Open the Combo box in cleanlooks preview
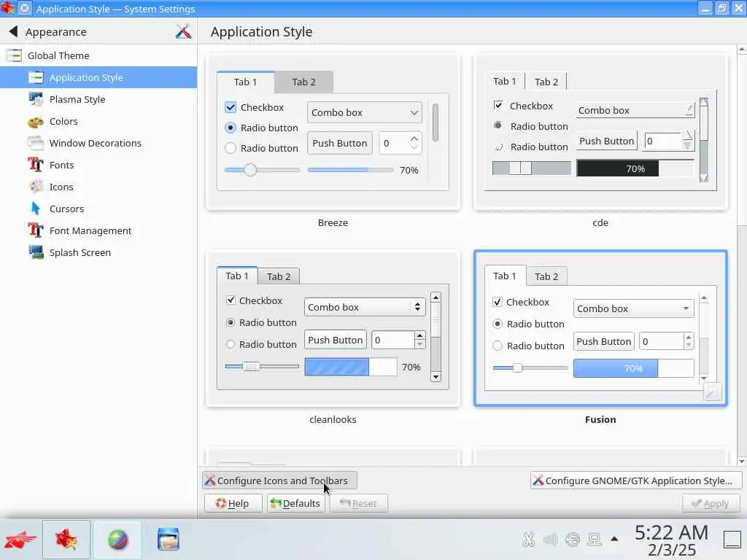747x560 pixels. 365,307
